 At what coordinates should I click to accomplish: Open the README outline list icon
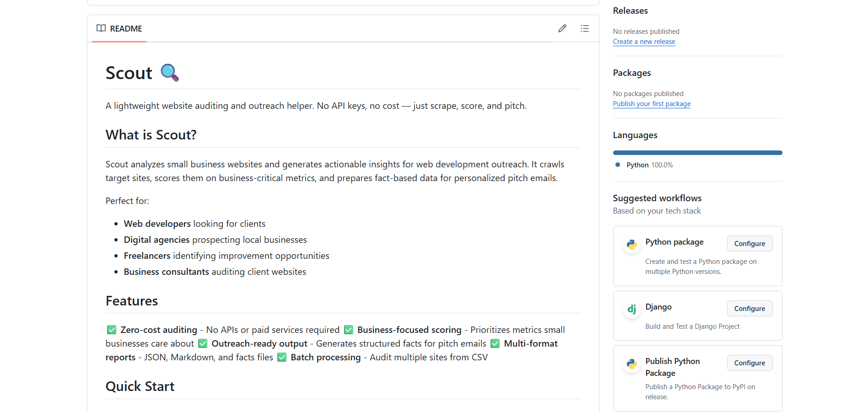584,28
